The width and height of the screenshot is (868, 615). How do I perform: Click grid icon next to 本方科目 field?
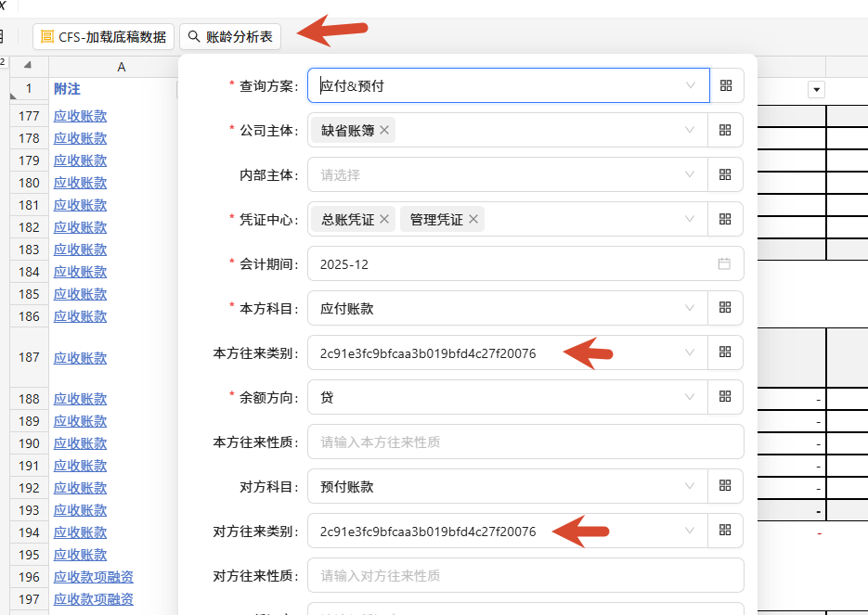[x=725, y=308]
